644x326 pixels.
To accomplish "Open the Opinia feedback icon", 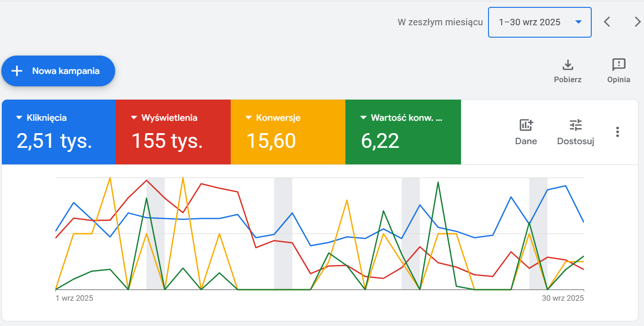I will 619,64.
